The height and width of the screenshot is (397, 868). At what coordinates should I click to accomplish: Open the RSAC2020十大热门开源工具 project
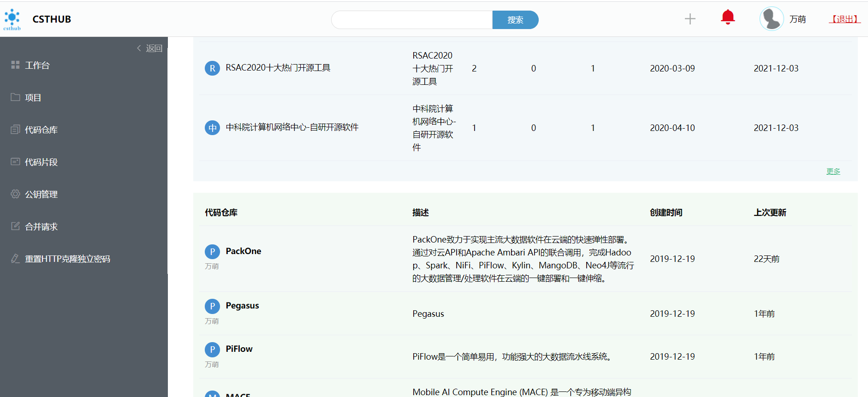pos(278,68)
